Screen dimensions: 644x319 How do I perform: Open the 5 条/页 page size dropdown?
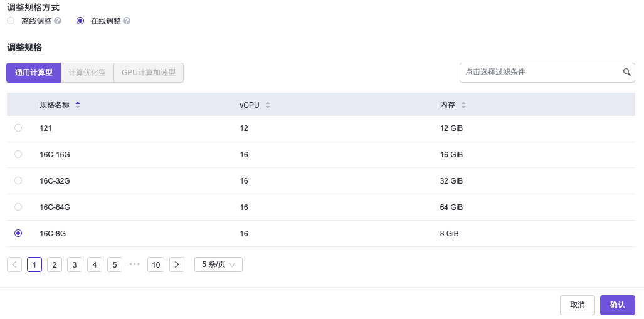pyautogui.click(x=218, y=264)
